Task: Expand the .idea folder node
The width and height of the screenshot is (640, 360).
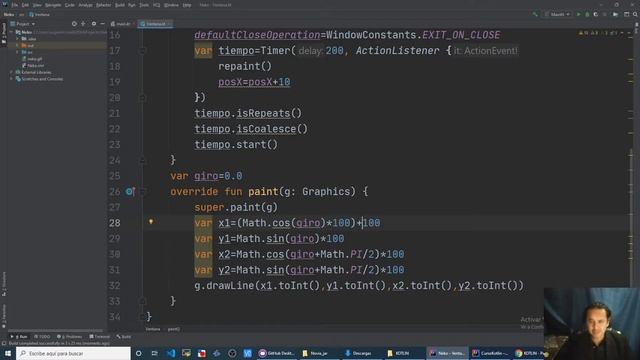Action: point(18,39)
